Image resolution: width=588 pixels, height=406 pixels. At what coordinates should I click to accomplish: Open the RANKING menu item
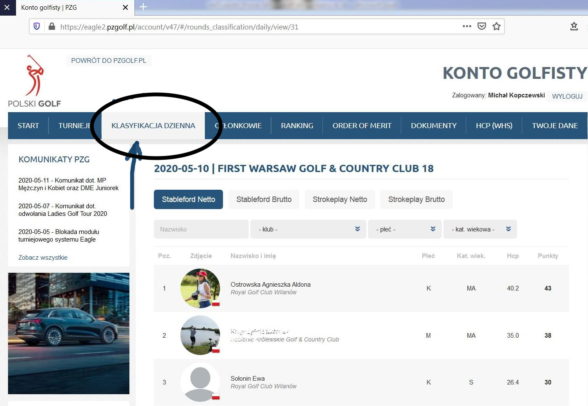tap(297, 126)
